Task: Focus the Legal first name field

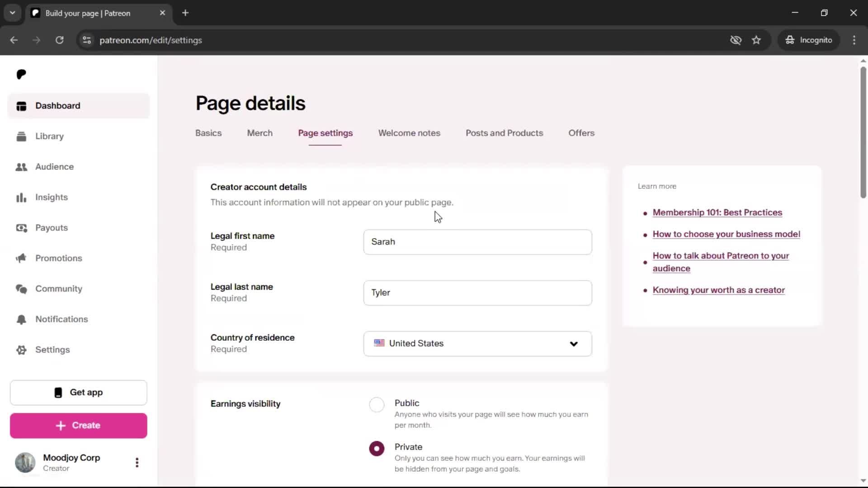Action: pos(477,242)
